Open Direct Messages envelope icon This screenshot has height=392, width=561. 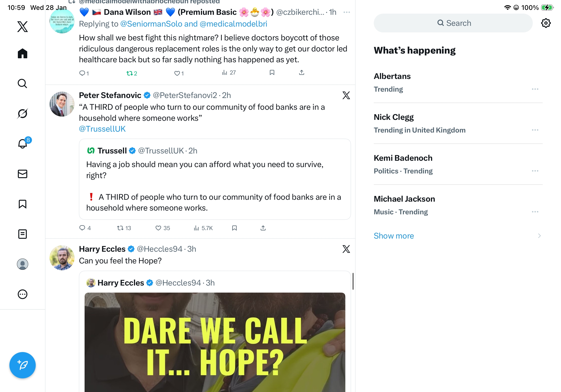(x=23, y=174)
